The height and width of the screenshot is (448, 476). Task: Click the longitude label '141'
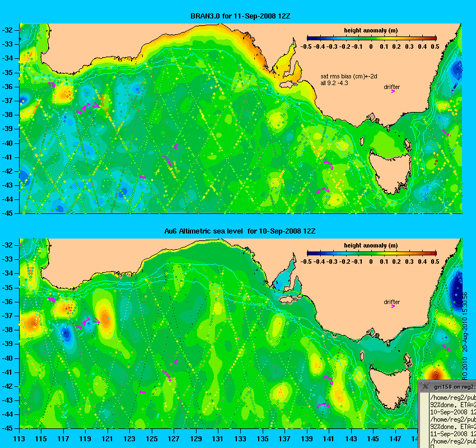coord(329,438)
